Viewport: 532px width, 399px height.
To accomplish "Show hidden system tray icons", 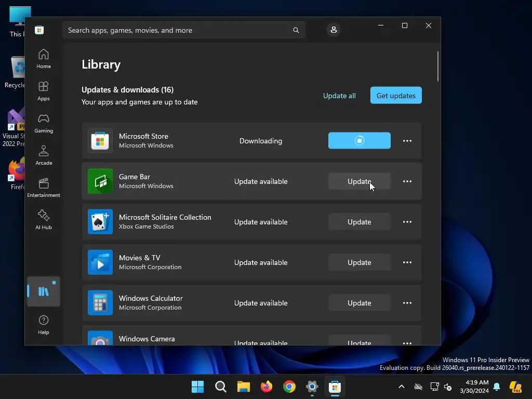I will coord(402,387).
